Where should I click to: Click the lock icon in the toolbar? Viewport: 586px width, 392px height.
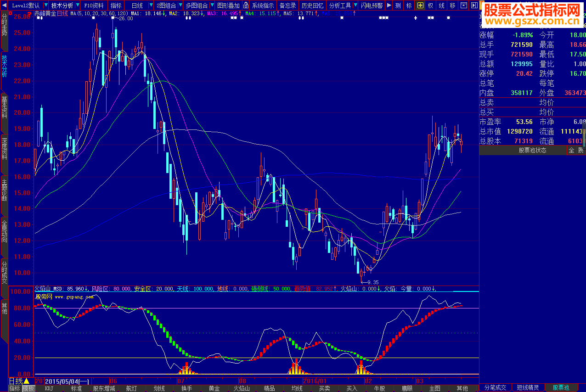(246, 6)
